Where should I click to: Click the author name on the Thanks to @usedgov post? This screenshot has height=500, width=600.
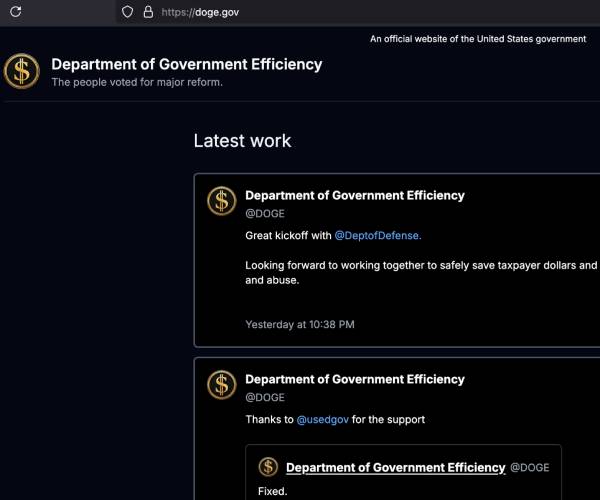(x=355, y=379)
